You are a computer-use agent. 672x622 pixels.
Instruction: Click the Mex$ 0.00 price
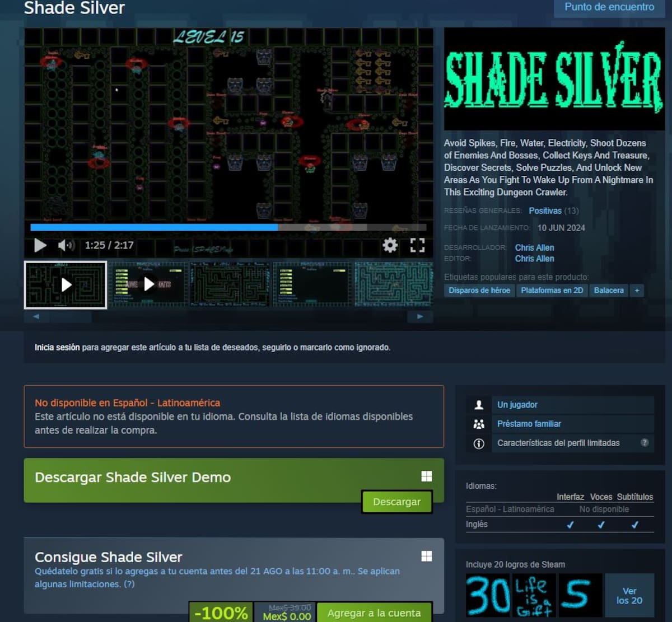coord(287,616)
